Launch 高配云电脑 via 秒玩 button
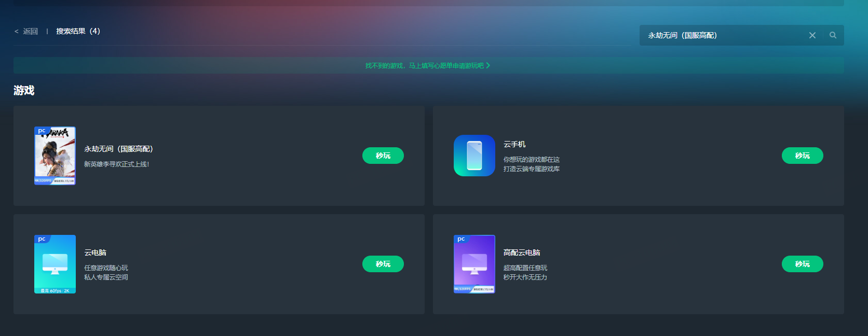 (802, 264)
